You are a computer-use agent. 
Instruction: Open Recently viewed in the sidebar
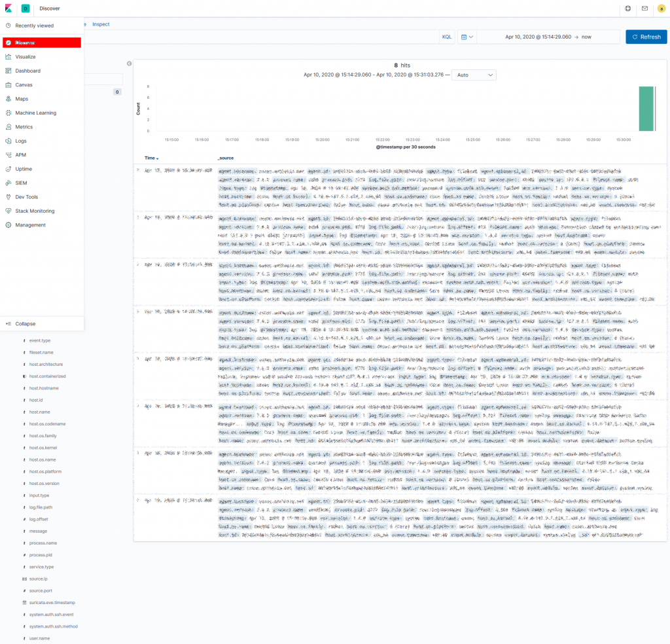[35, 25]
